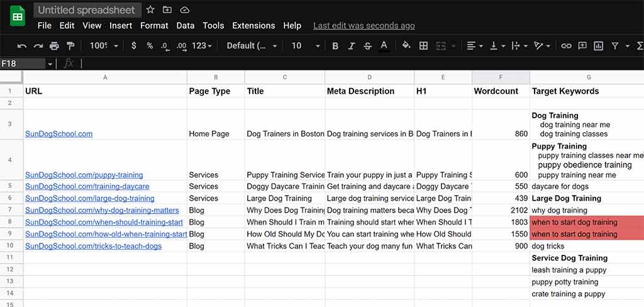Toggle italic formatting
Viewport: 644px width, 307px height.
352,46
